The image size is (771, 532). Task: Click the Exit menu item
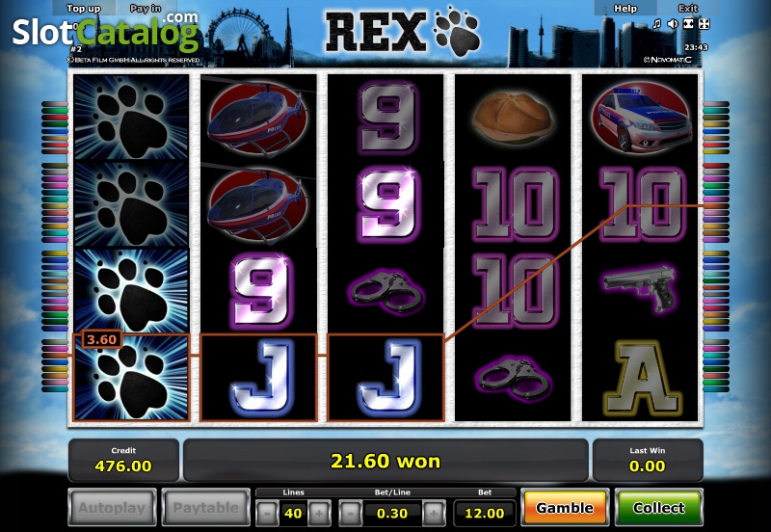[688, 9]
